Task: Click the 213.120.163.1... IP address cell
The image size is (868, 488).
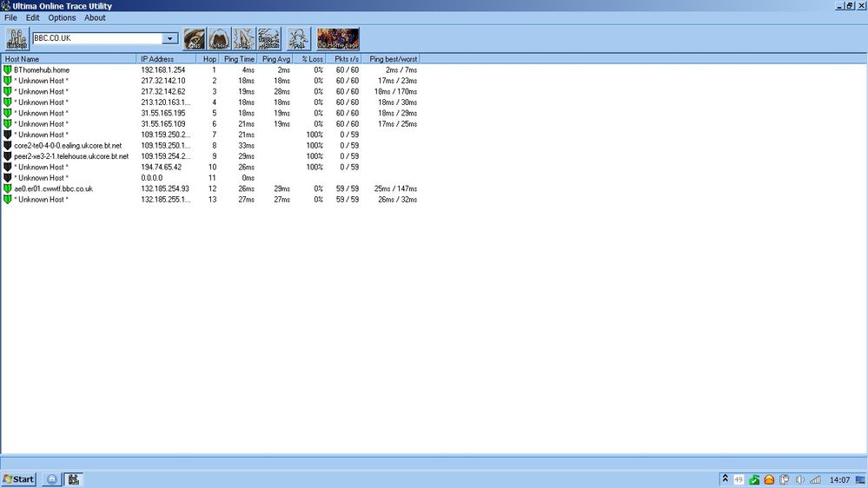Action: coord(165,102)
